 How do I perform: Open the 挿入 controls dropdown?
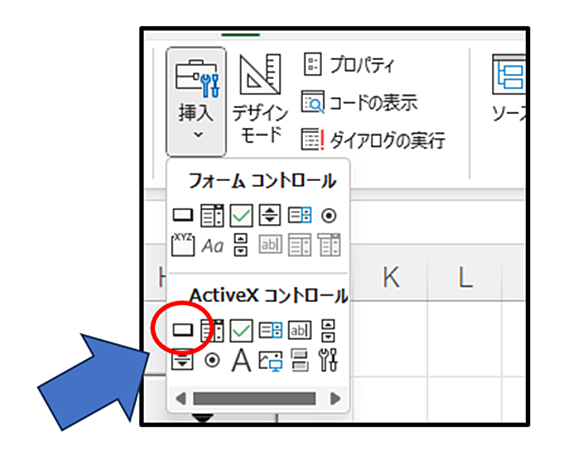[x=196, y=102]
